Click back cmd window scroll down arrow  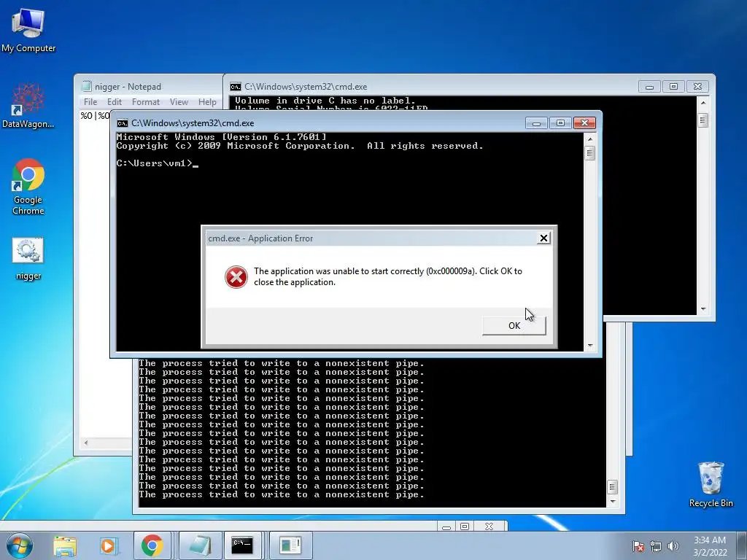pyautogui.click(x=703, y=309)
